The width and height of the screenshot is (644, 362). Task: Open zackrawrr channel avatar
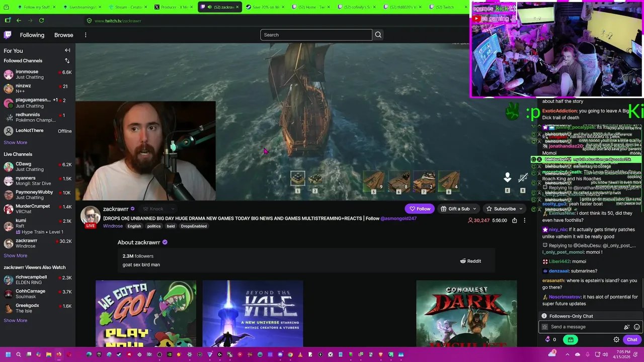[91, 216]
